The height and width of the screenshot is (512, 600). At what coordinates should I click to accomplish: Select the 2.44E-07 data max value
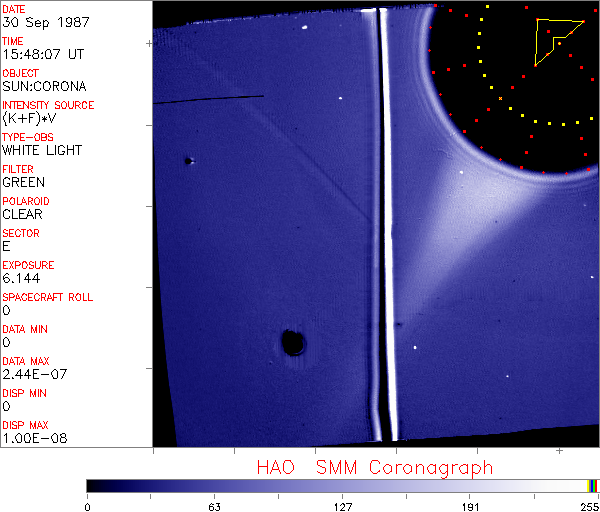[x=34, y=374]
